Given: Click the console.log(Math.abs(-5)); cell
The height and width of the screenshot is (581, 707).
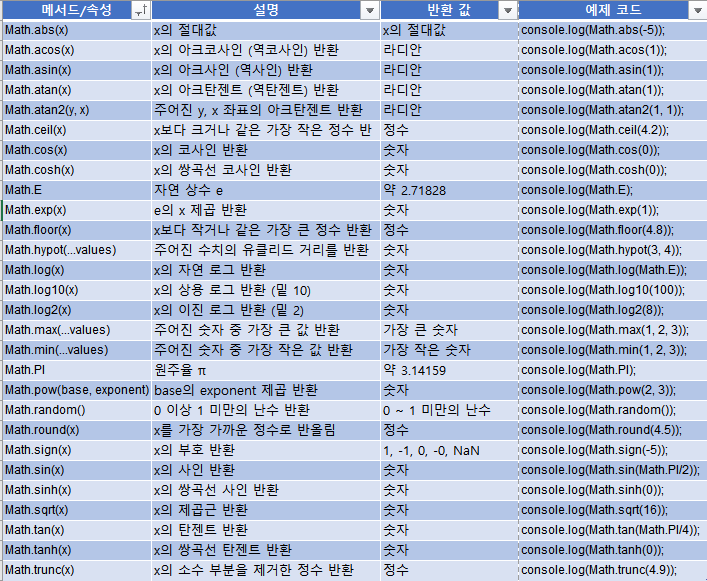Looking at the screenshot, I should point(613,30).
